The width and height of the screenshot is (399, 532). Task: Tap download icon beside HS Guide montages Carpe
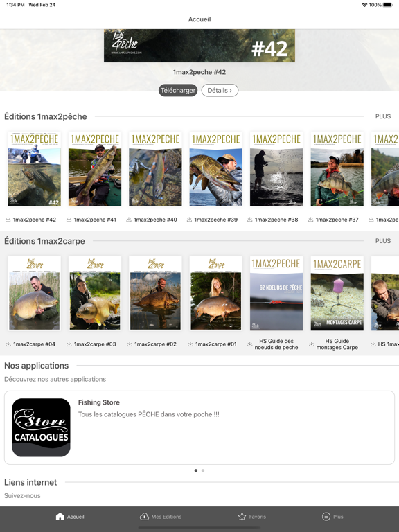pyautogui.click(x=311, y=344)
